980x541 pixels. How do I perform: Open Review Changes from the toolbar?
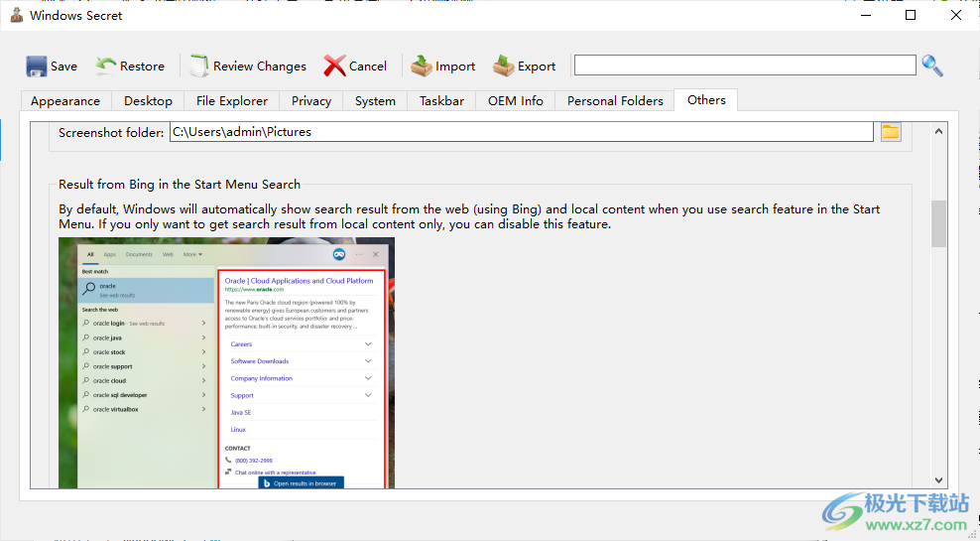tap(248, 67)
